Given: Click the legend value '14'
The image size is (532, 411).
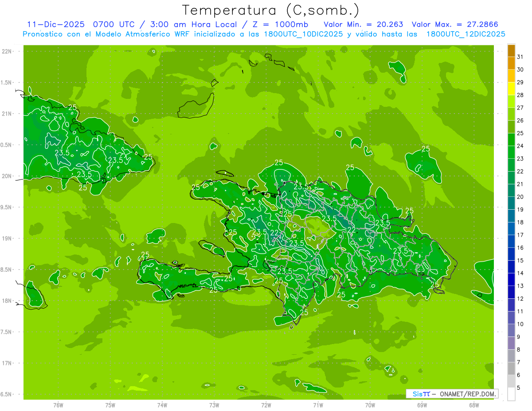Looking at the screenshot, I should point(520,273).
